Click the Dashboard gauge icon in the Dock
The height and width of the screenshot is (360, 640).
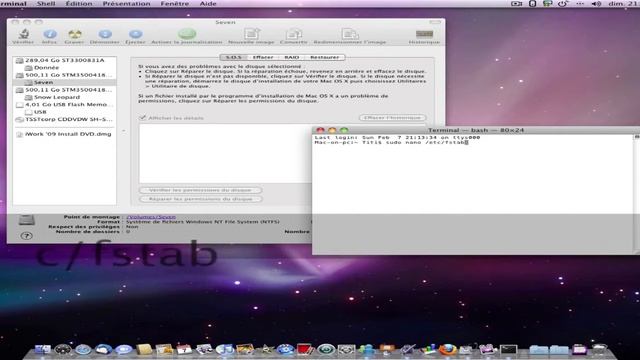coord(62,350)
